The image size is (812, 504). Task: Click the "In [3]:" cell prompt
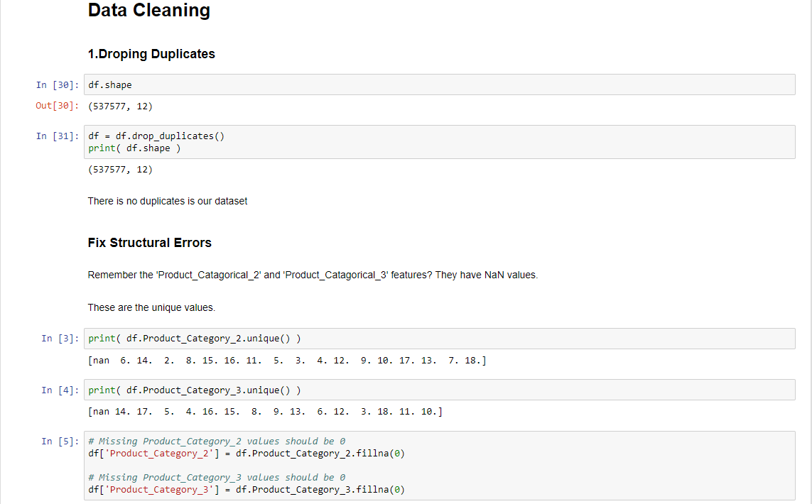coord(60,339)
